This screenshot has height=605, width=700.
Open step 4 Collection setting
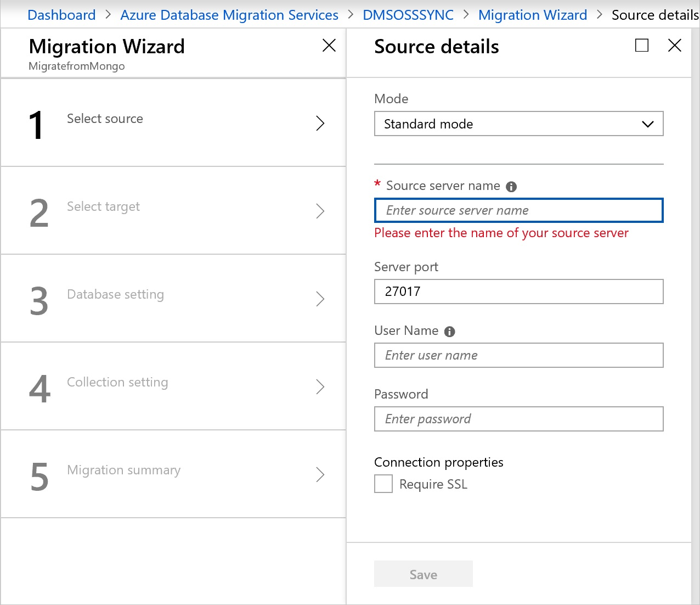coord(117,383)
